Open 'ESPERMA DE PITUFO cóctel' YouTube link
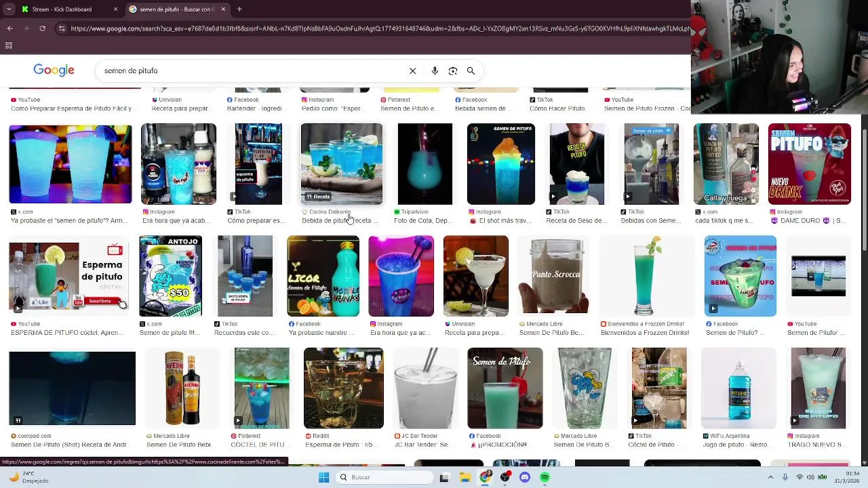The width and height of the screenshot is (868, 488). point(67,333)
